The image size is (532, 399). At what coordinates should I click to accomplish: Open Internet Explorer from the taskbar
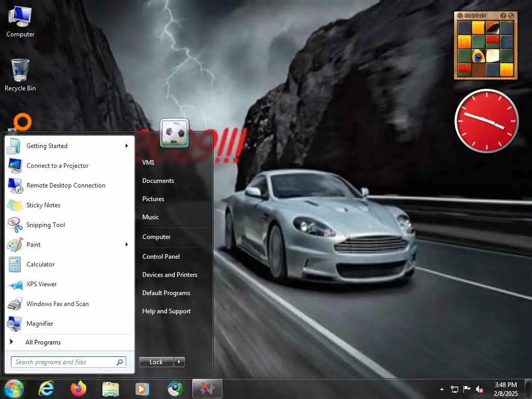(46, 389)
